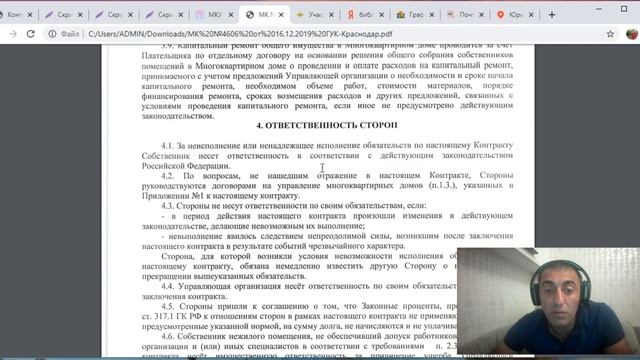Viewport: 640px width, 360px height.
Task: Click the webcam video overlay
Action: point(548,301)
